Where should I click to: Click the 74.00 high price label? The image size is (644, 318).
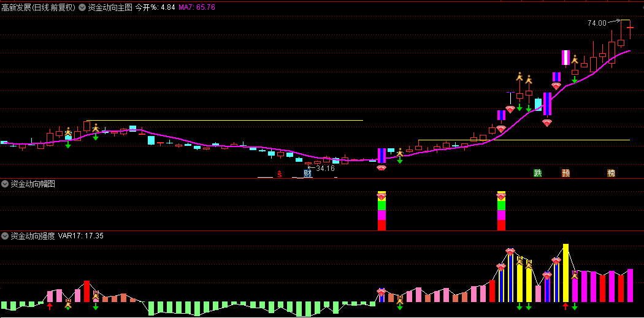pos(597,23)
